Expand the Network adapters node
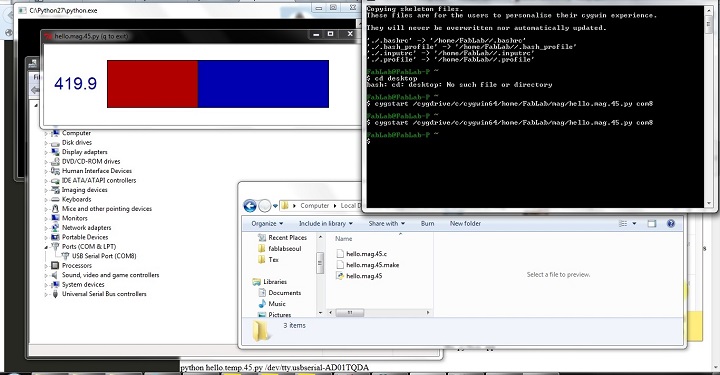720x375 pixels. click(x=46, y=228)
